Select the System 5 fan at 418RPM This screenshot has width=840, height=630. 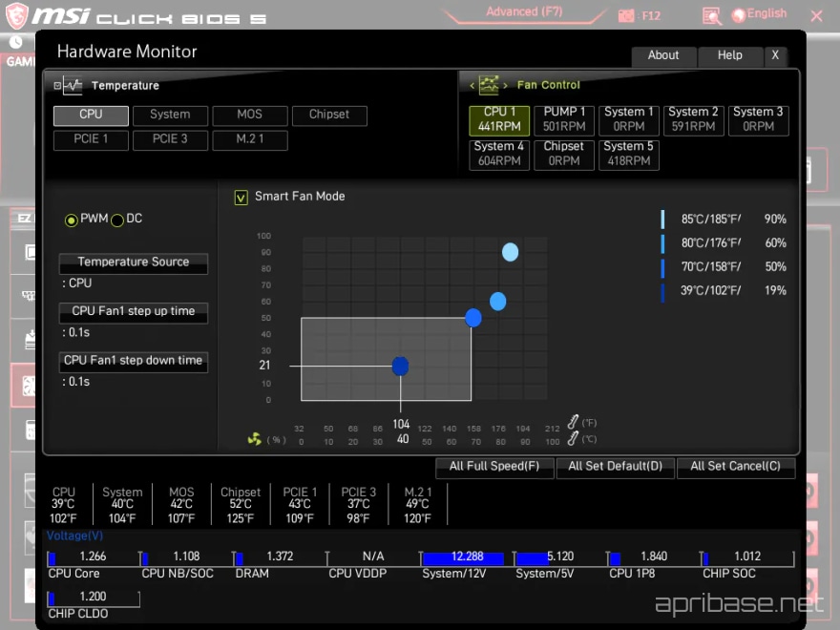(629, 155)
